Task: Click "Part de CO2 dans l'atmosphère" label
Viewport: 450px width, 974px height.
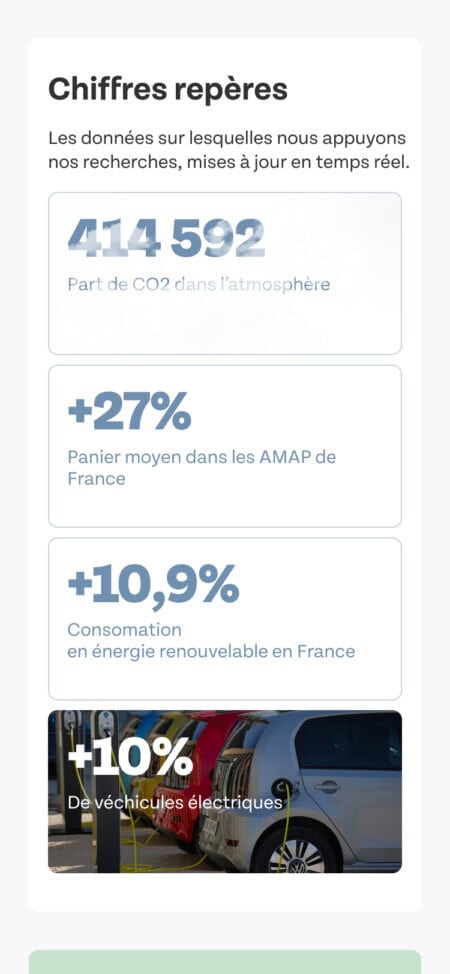Action: coord(198,285)
